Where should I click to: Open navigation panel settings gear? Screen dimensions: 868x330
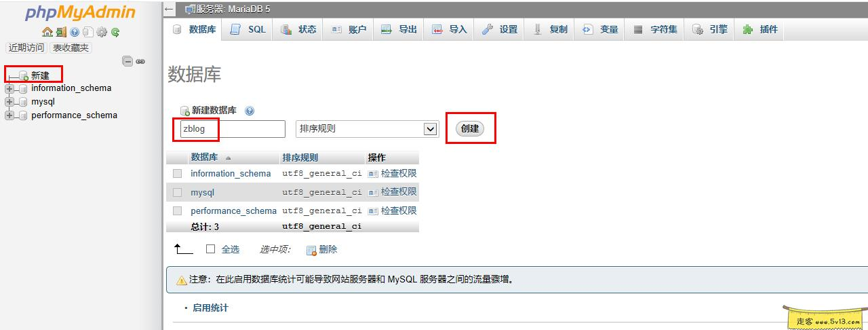click(102, 32)
